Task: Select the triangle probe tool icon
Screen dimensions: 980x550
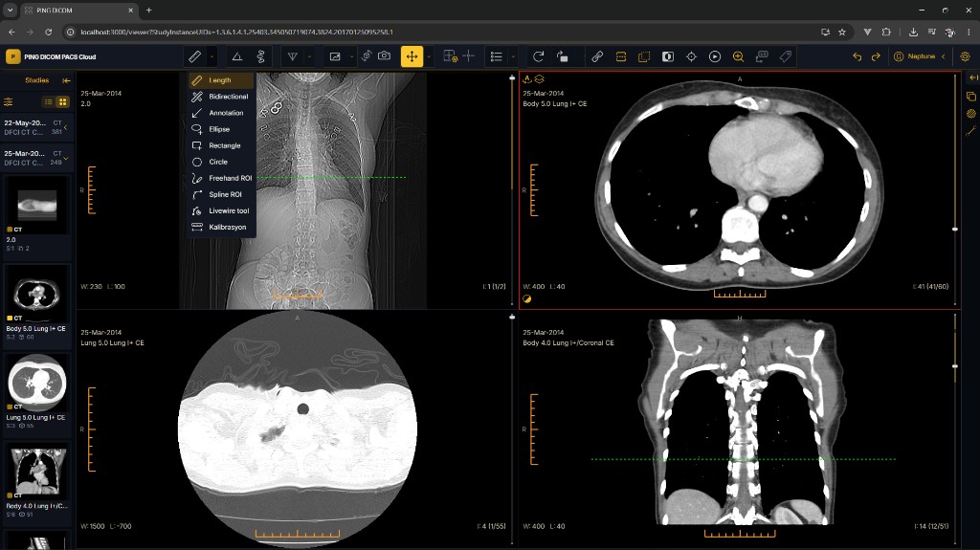Action: click(x=292, y=56)
